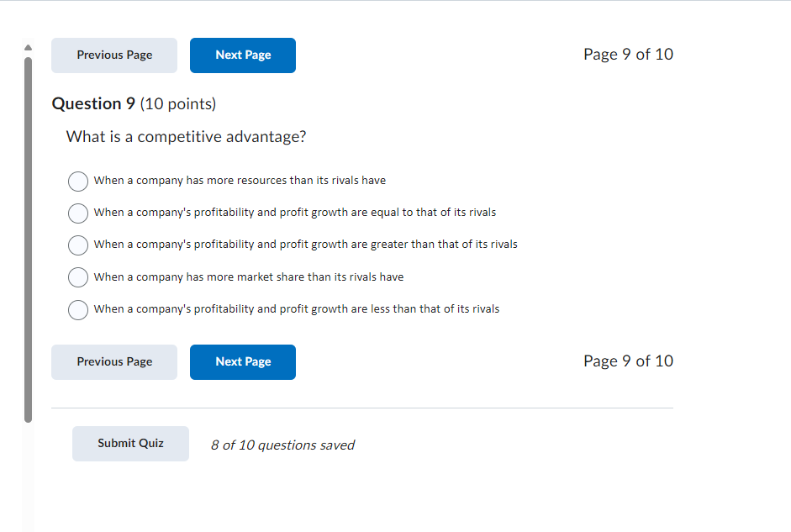
Task: Select the answer about having more resources than rivals
Action: 77,181
